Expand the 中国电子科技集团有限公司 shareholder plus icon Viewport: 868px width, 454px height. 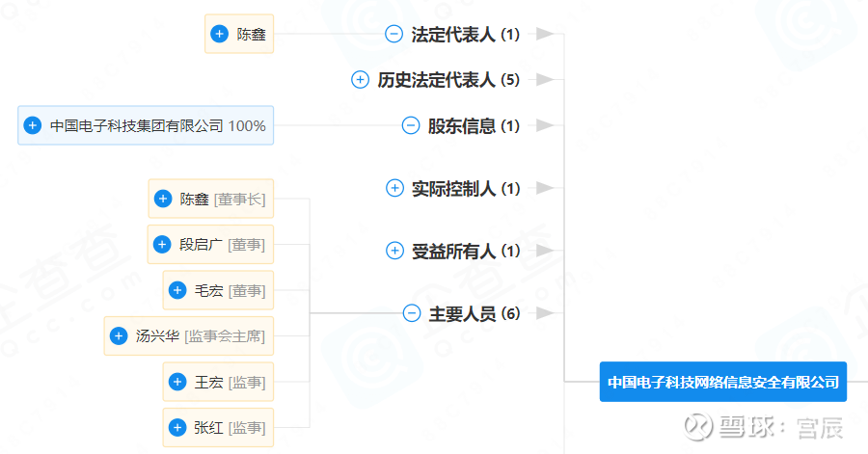(x=33, y=125)
